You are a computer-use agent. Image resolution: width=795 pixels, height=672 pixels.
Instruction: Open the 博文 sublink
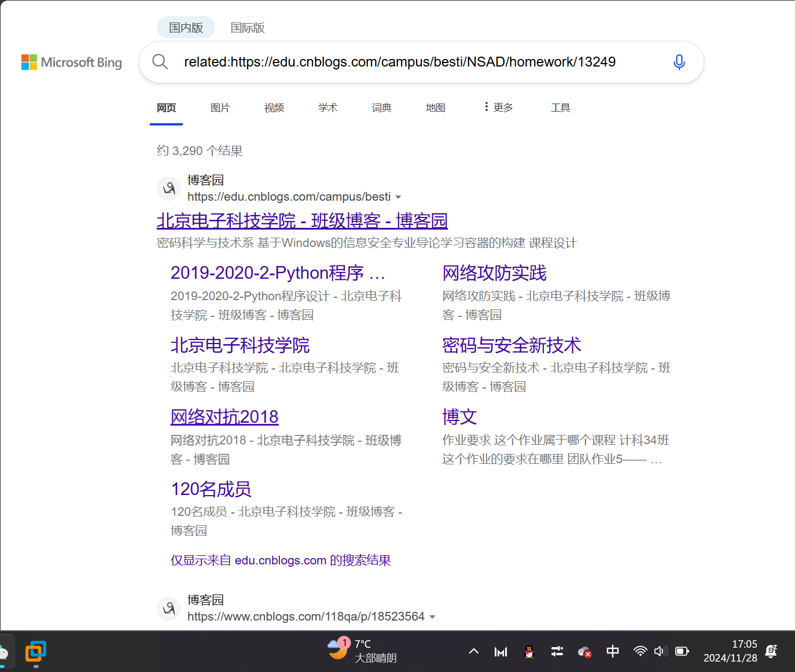459,416
